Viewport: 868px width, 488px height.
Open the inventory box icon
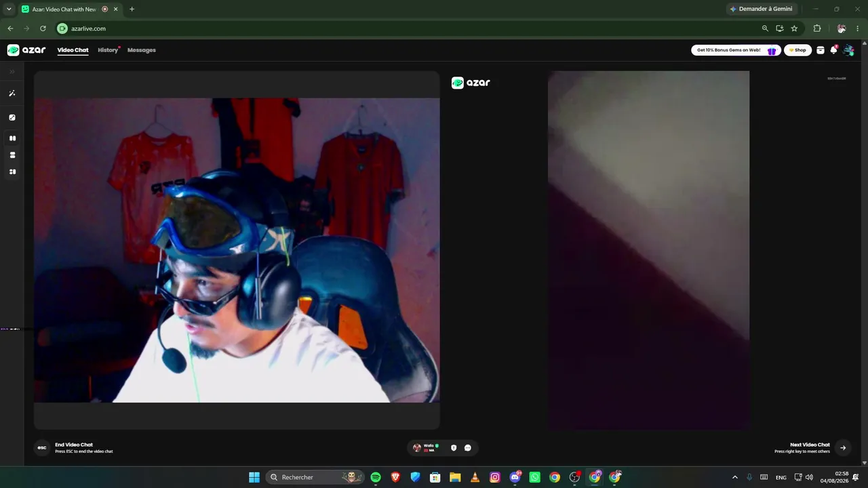(x=821, y=50)
